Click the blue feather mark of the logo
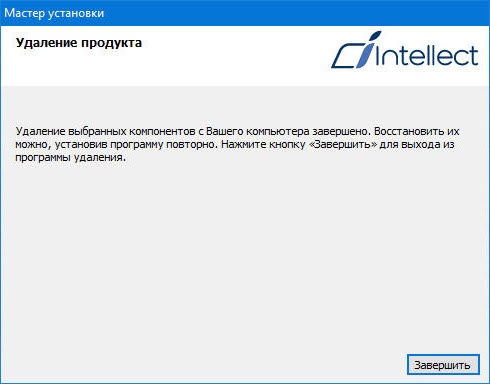The height and width of the screenshot is (384, 490). [x=369, y=49]
